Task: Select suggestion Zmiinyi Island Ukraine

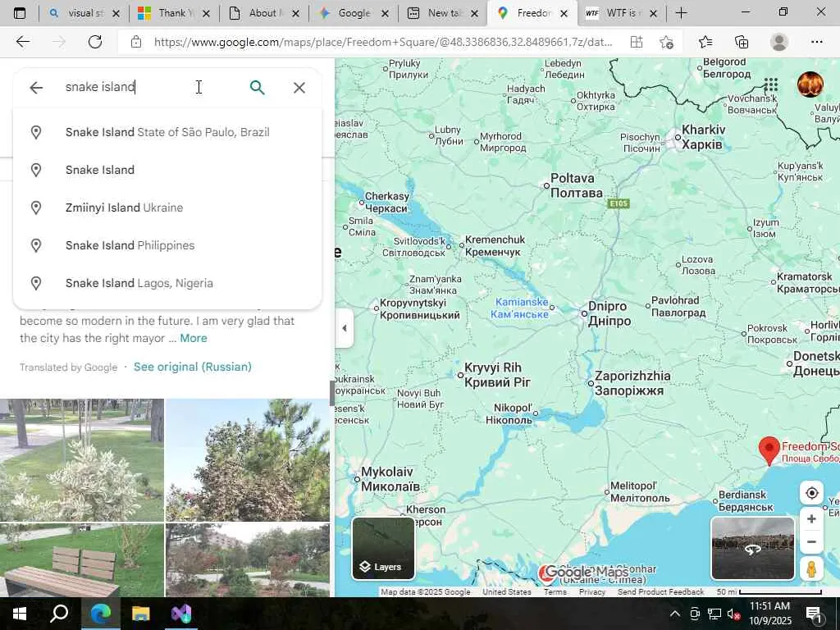Action: click(x=167, y=208)
